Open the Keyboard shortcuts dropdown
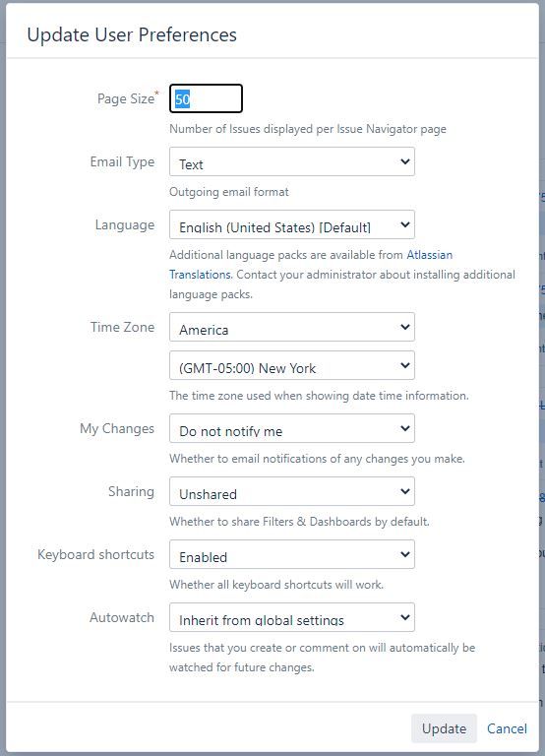This screenshot has width=545, height=756. click(291, 554)
